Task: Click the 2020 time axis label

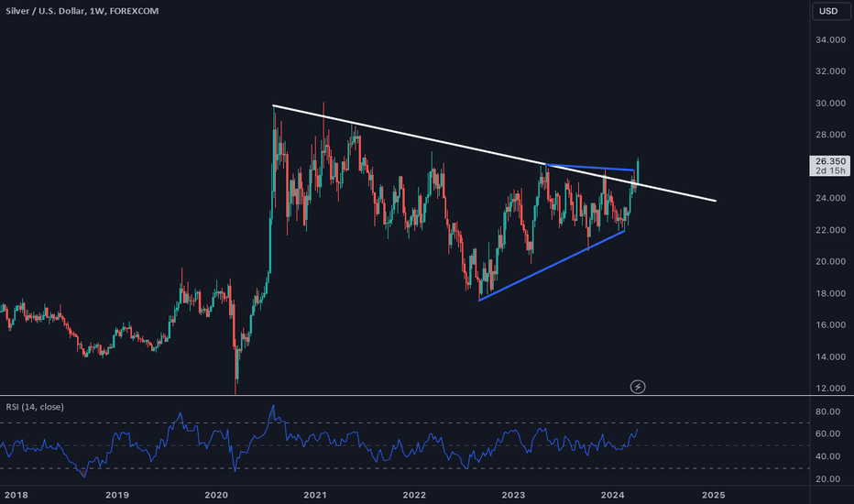Action: (216, 495)
